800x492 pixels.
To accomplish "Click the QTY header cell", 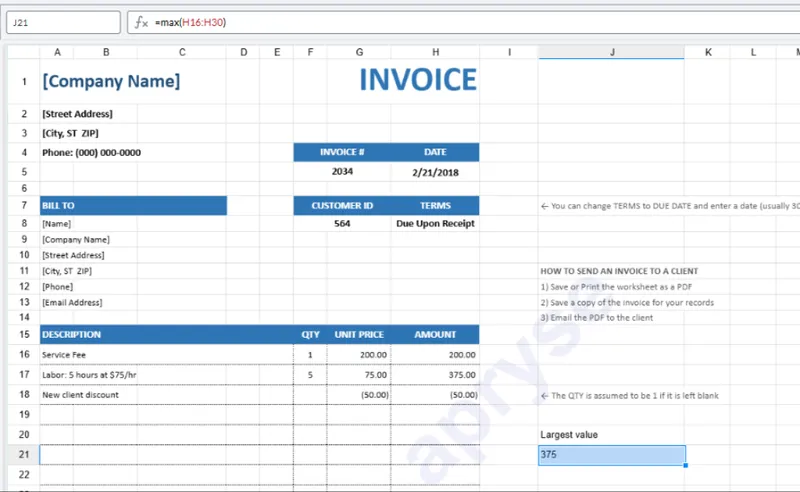I will [x=310, y=334].
